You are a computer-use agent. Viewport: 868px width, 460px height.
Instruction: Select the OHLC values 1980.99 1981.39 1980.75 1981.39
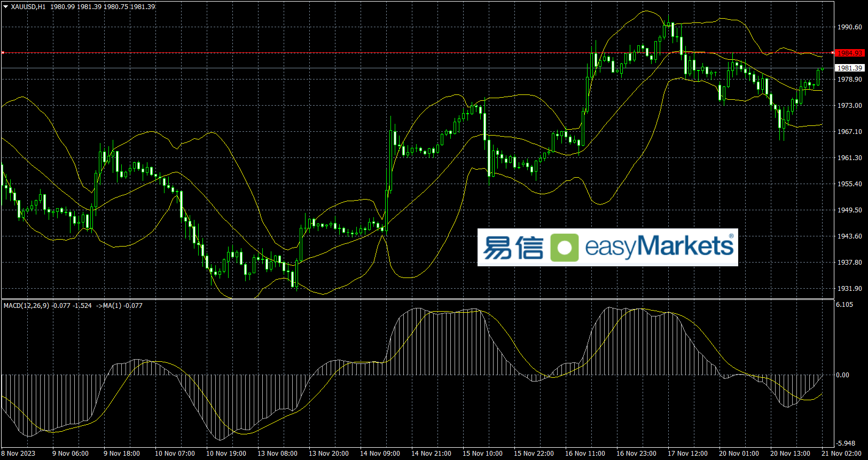click(x=103, y=7)
